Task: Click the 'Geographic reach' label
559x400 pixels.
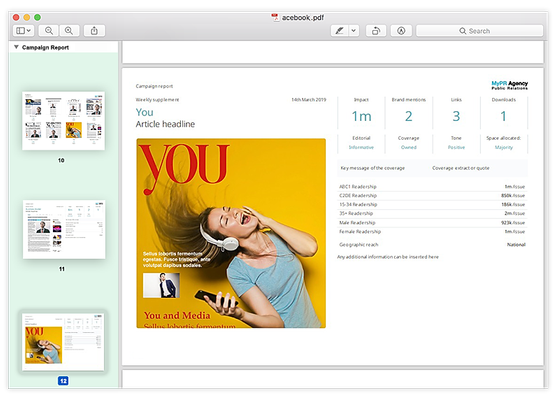Action: point(359,245)
